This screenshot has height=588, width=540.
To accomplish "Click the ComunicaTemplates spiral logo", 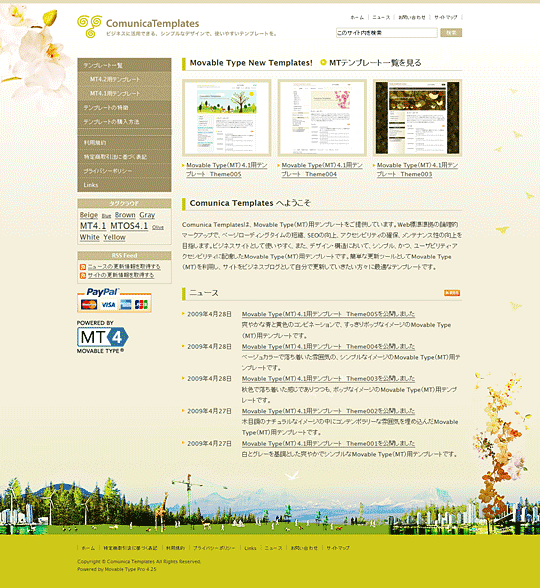I will point(90,26).
